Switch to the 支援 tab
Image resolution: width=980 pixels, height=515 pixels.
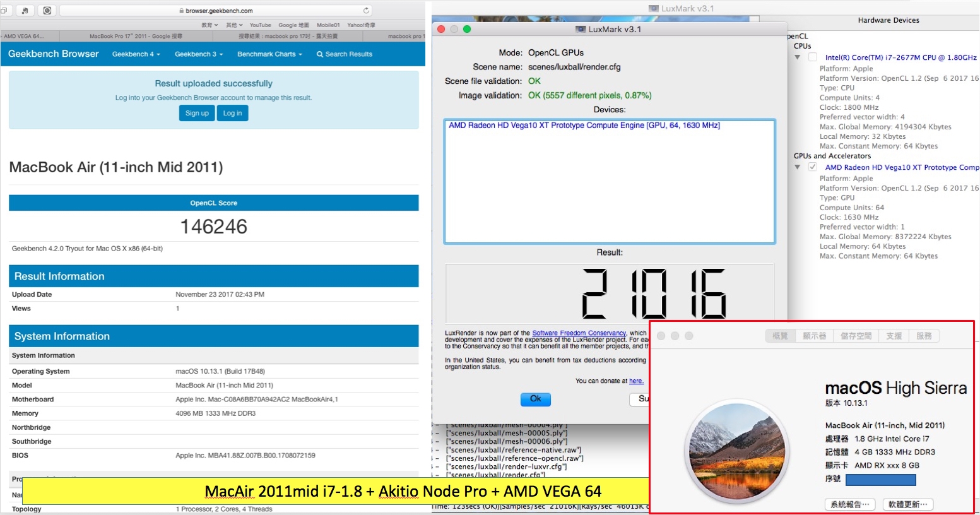[x=894, y=336]
